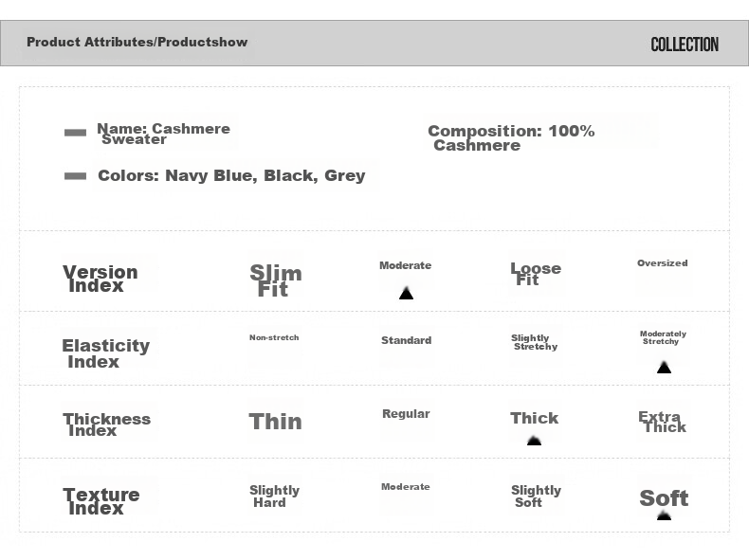Choose the Slightly Stretchy elasticity option

tap(535, 342)
